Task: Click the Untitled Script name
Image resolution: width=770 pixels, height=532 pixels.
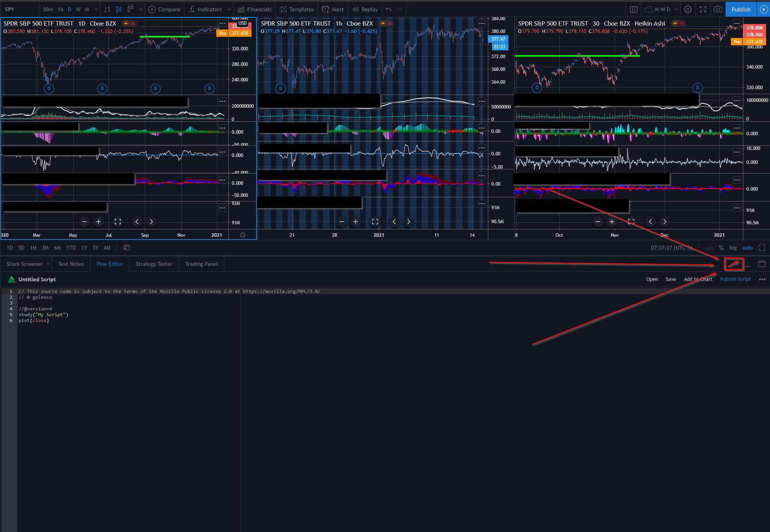Action: [x=37, y=279]
